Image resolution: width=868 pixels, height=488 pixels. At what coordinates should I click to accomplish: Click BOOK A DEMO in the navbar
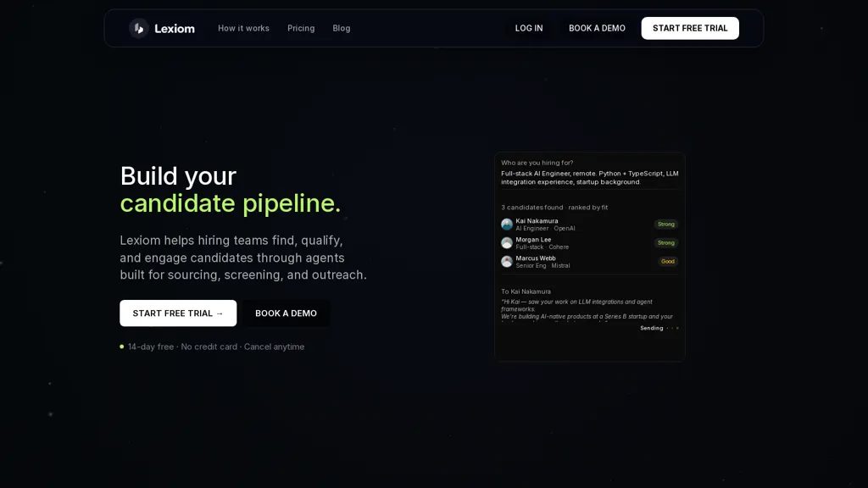click(597, 28)
